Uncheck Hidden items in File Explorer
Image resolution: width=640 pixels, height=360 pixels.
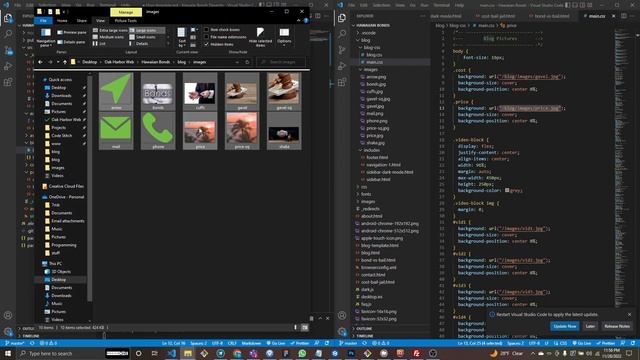(207, 44)
